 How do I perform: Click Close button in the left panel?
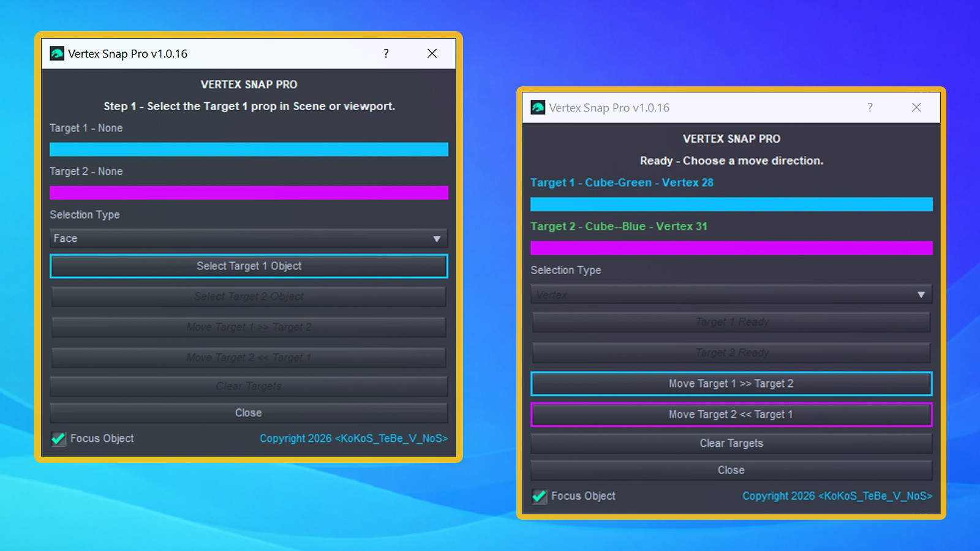[249, 413]
